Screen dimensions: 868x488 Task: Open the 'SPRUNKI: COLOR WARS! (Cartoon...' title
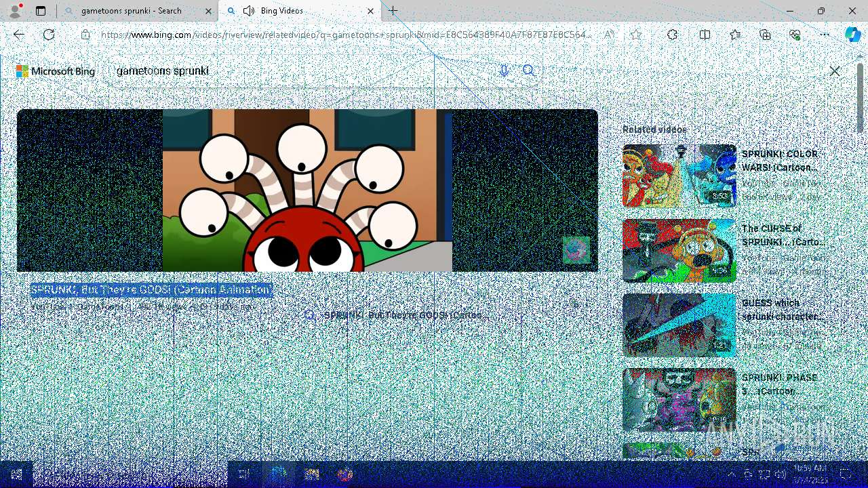coord(781,161)
